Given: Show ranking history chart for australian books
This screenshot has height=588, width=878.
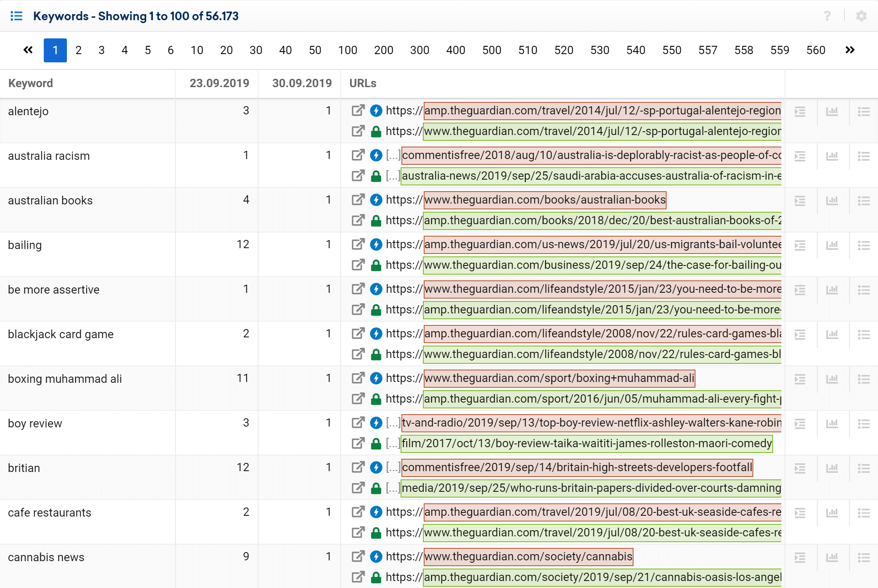Looking at the screenshot, I should pyautogui.click(x=832, y=201).
